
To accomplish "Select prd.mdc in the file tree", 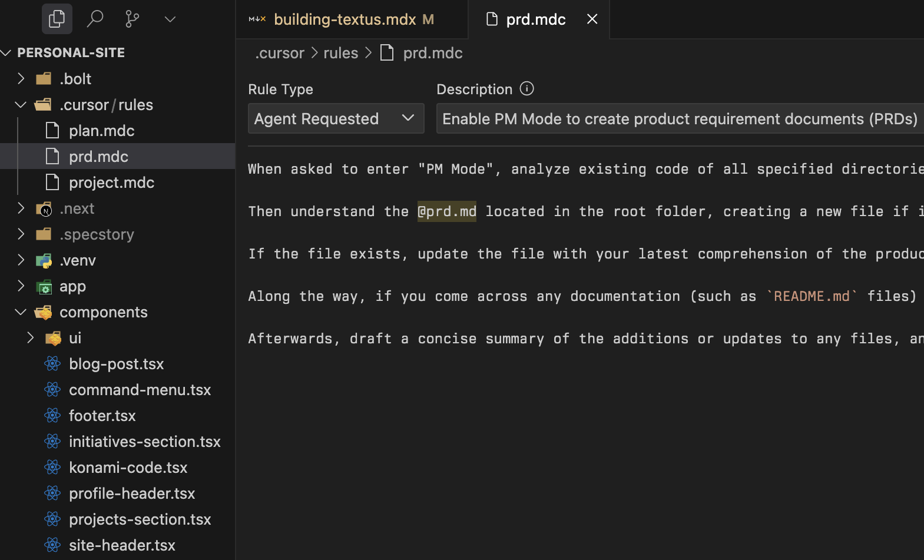I will point(118,156).
